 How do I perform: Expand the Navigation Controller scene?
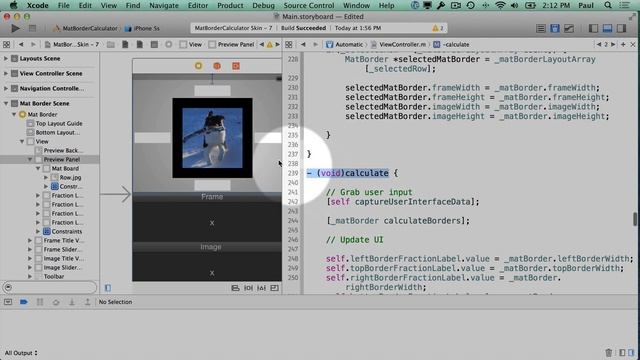point(6,88)
